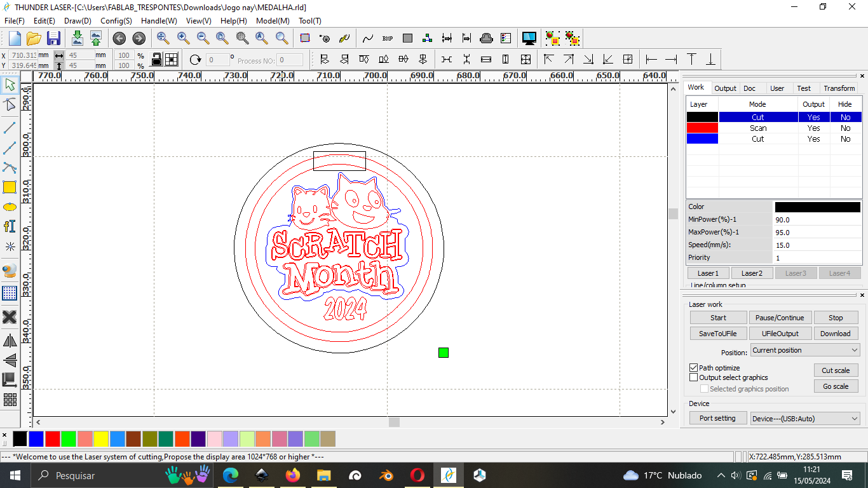Open the Handle menu
Viewport: 868px width, 488px height.
pyautogui.click(x=159, y=21)
